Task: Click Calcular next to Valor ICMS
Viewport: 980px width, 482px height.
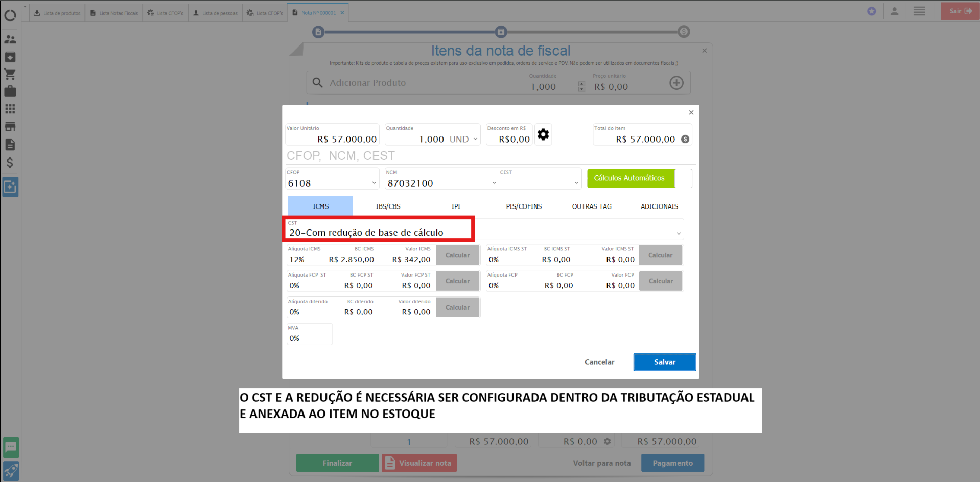Action: point(457,255)
